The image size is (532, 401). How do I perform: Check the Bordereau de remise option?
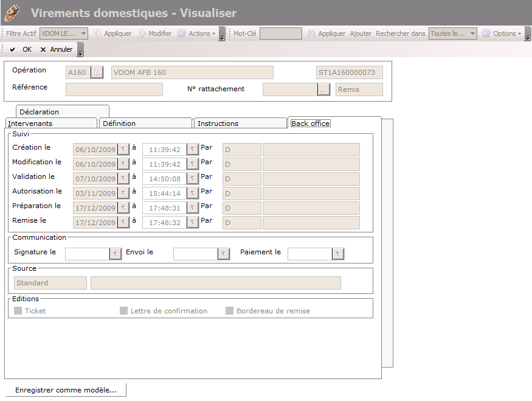tap(230, 311)
